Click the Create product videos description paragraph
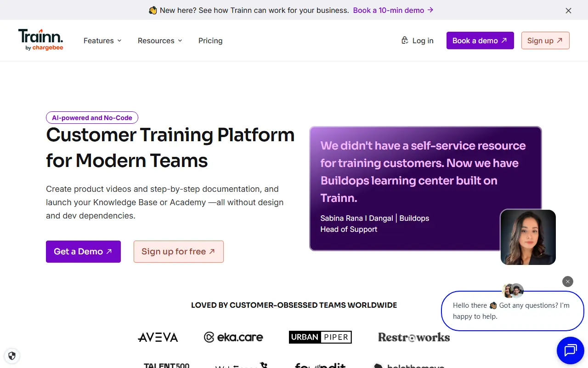This screenshot has width=588, height=368. click(165, 202)
